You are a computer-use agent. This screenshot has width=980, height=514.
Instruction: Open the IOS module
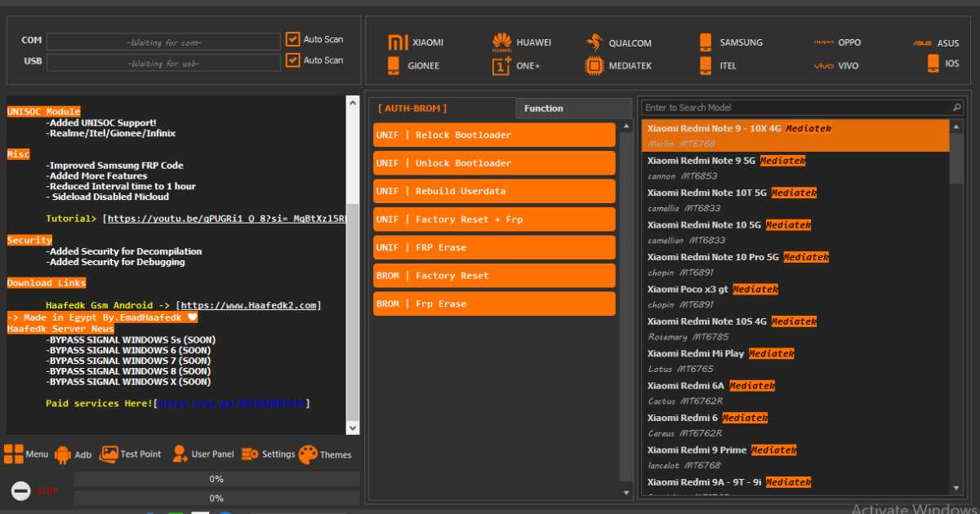943,63
